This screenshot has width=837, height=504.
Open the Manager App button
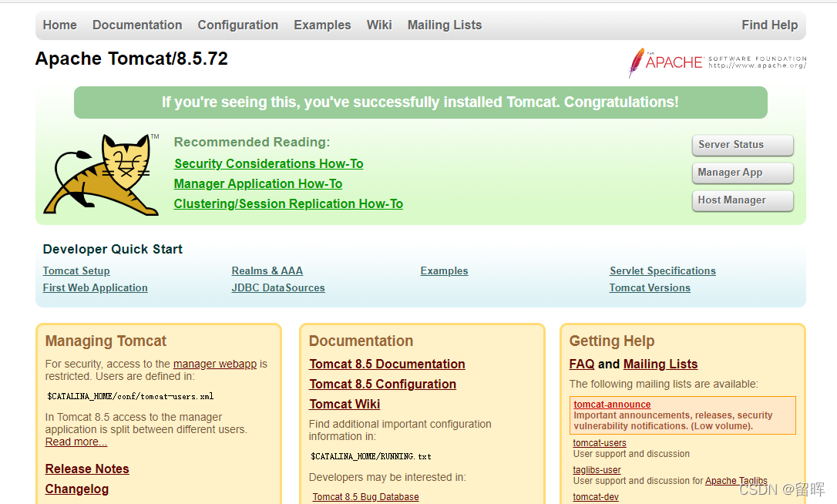point(742,173)
